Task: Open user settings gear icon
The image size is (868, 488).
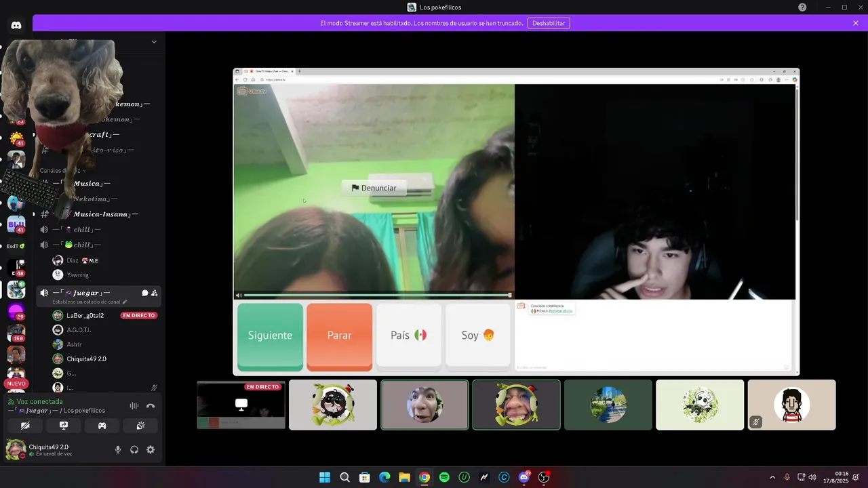Action: click(x=151, y=449)
